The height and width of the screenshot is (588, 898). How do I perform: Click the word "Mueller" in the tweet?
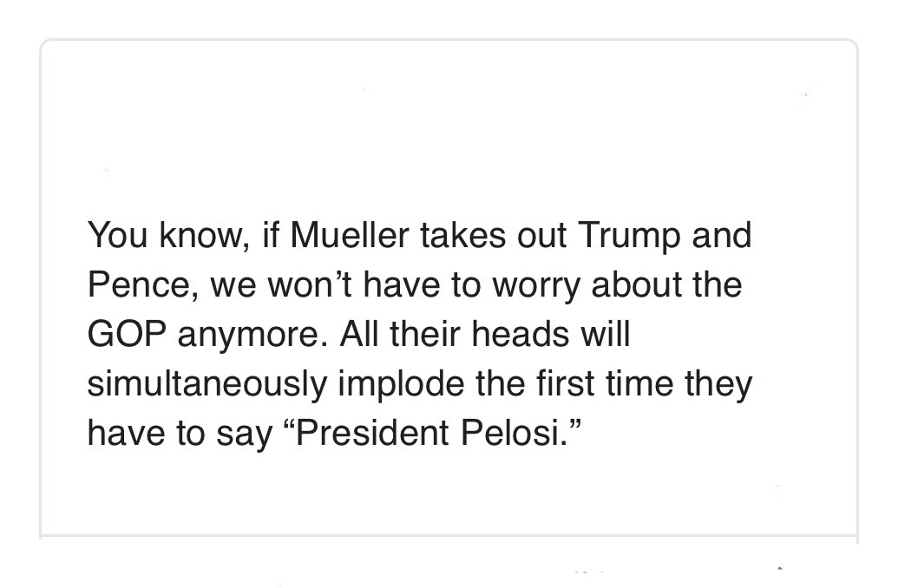[350, 235]
